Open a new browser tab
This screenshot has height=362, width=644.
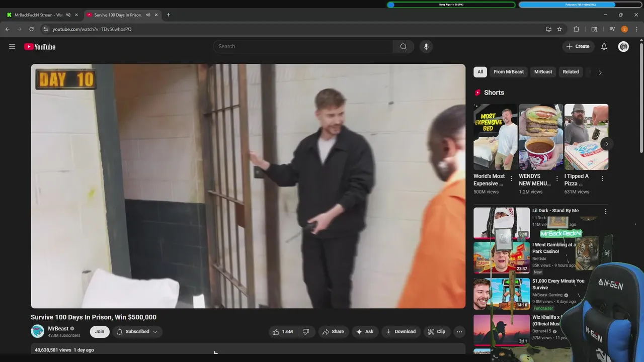[x=168, y=15]
